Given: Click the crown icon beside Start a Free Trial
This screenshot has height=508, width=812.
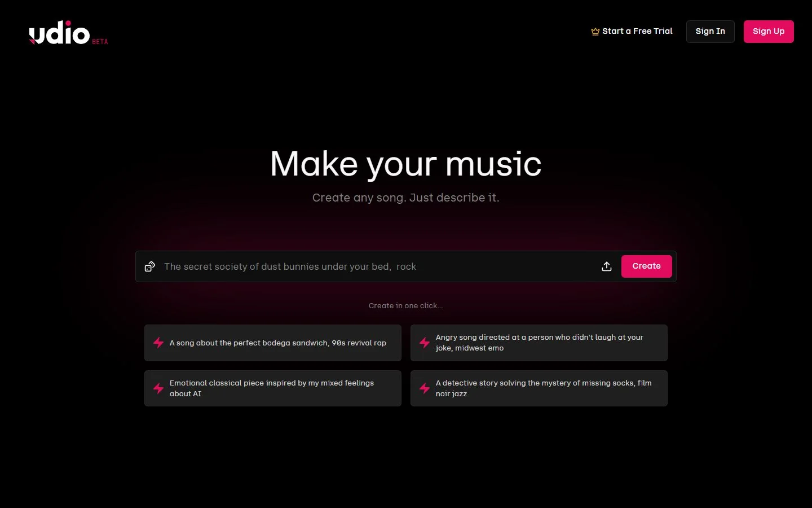Looking at the screenshot, I should [x=595, y=32].
